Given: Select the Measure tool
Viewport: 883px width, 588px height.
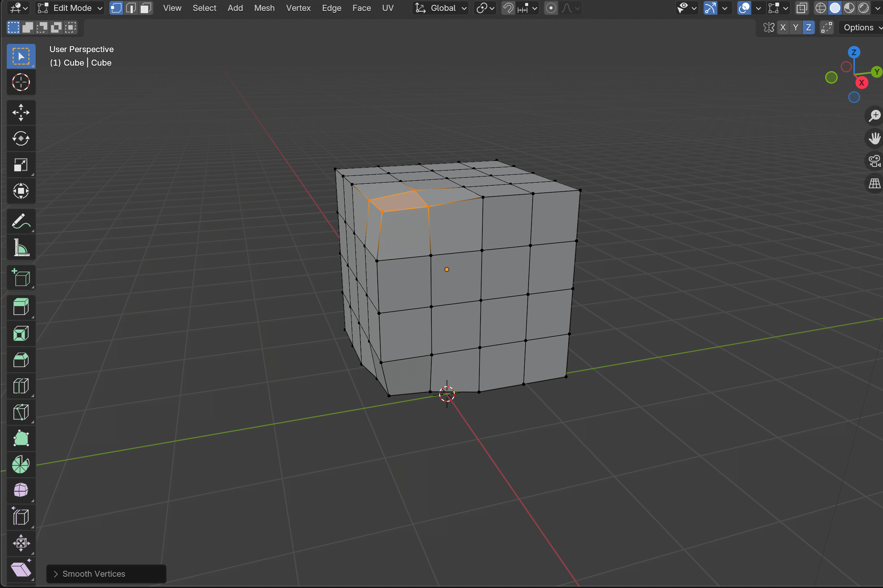Looking at the screenshot, I should tap(21, 247).
